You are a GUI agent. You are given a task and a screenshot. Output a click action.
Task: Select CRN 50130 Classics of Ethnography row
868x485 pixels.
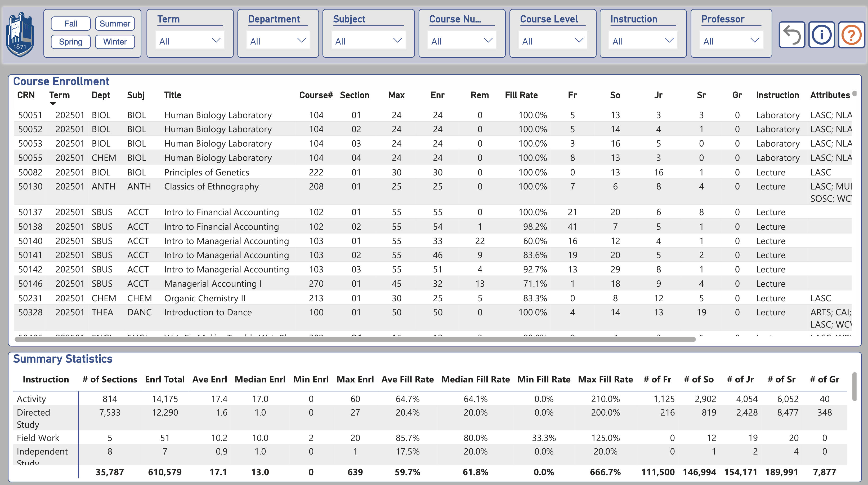(x=211, y=187)
